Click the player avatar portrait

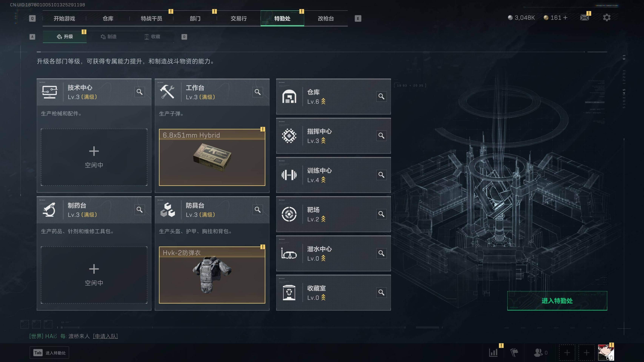point(606,353)
